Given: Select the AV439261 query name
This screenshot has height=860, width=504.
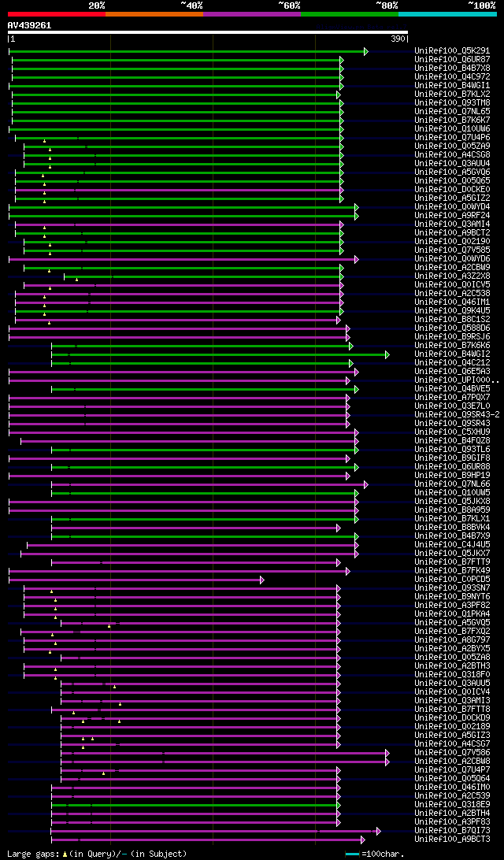Looking at the screenshot, I should click(30, 25).
